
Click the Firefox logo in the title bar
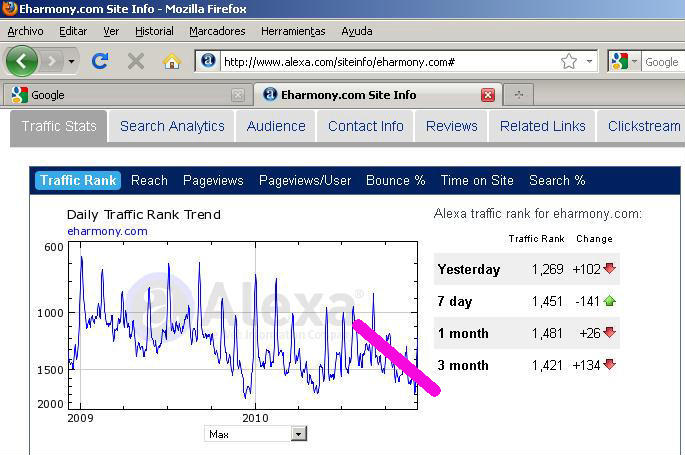9,8
